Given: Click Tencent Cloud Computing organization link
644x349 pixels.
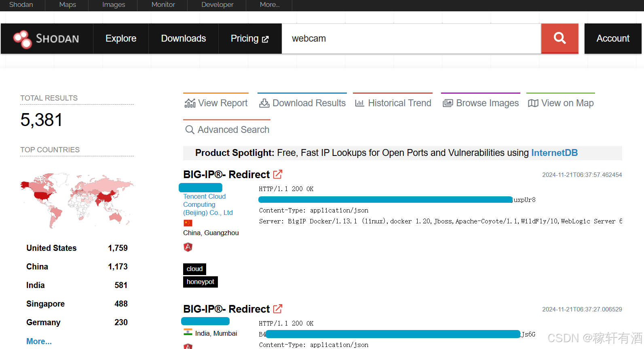Looking at the screenshot, I should pos(208,204).
